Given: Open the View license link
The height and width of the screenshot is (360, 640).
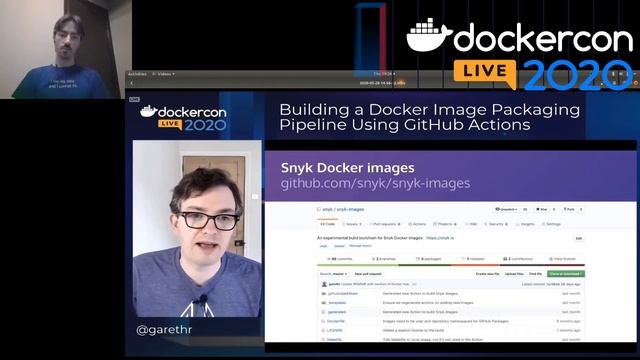Looking at the screenshot, I should (x=562, y=259).
